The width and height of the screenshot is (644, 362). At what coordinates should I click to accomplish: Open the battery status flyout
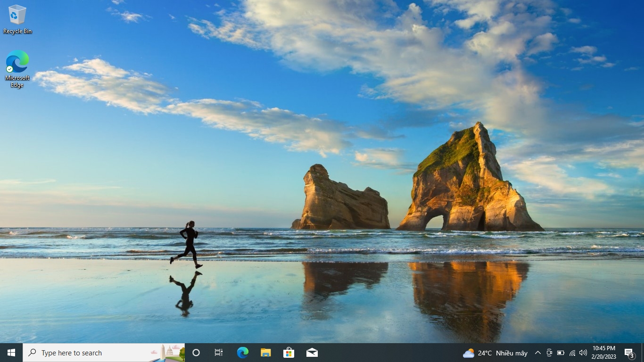tap(561, 353)
